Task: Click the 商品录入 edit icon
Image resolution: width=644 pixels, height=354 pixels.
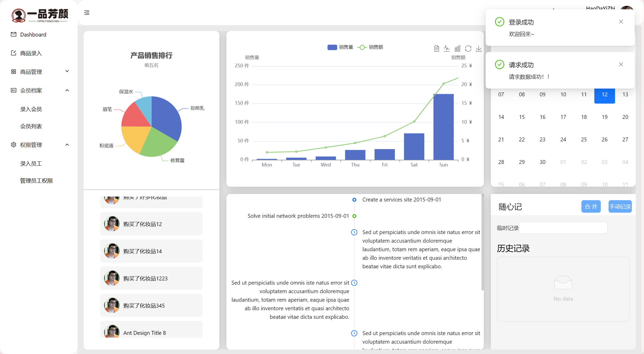Action: click(x=14, y=53)
